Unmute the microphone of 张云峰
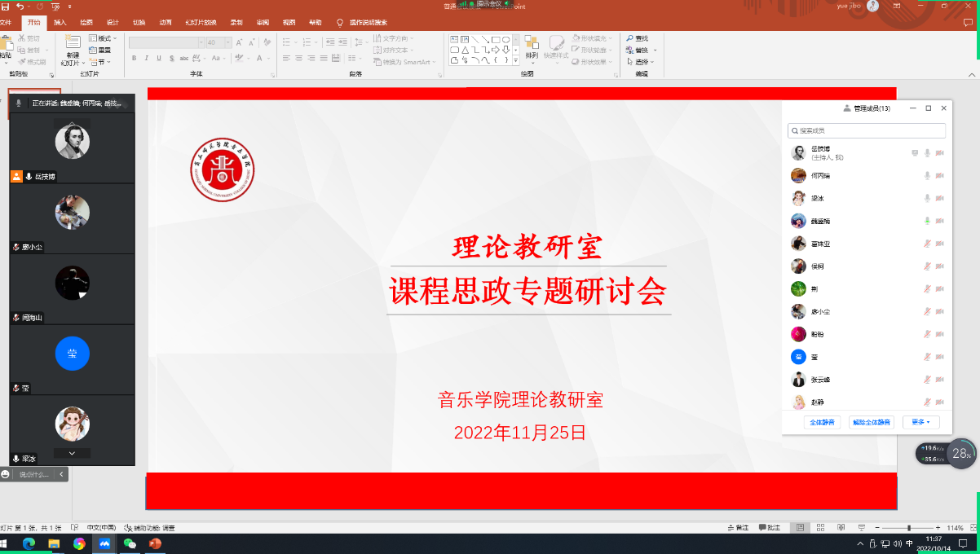Screen dimensions: 980x554 coord(927,380)
